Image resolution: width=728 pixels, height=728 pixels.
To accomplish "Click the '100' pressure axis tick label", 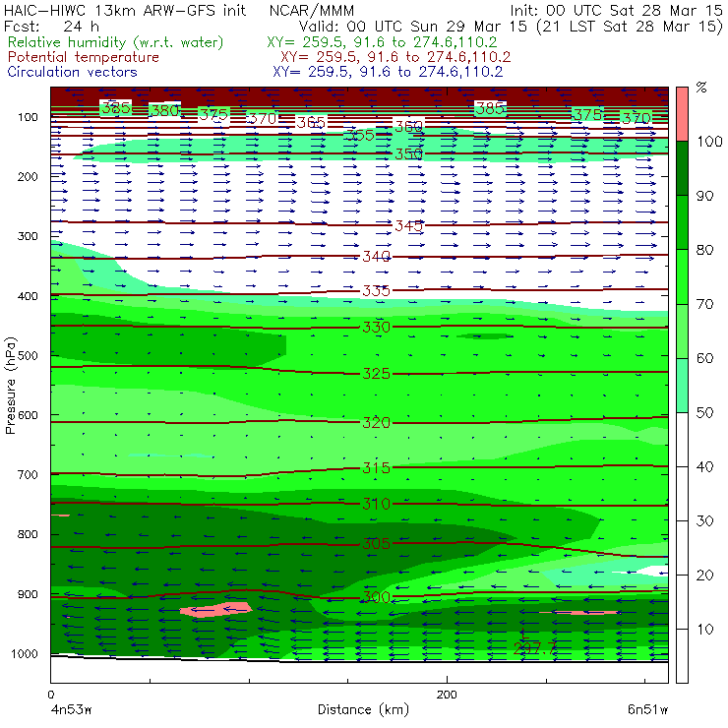I will 28,117.
